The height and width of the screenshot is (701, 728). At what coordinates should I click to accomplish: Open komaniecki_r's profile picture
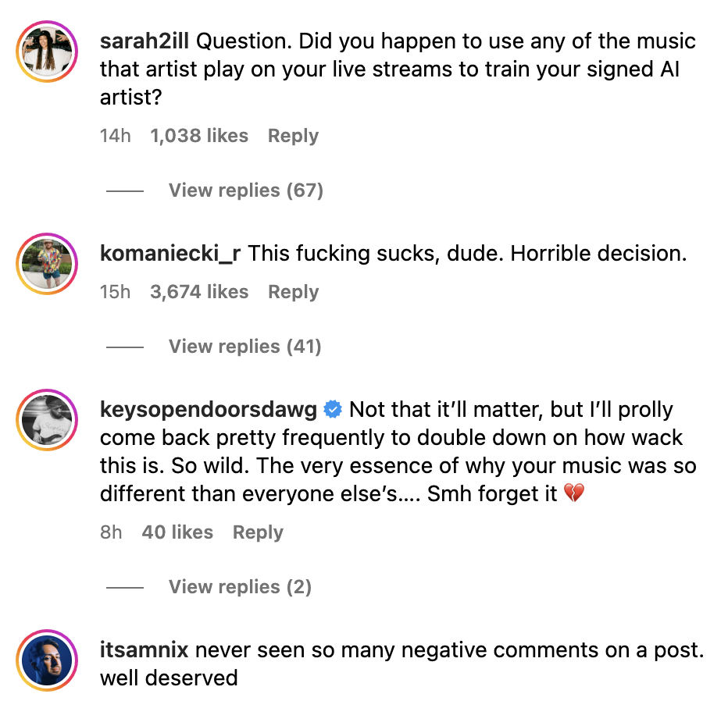click(x=46, y=263)
